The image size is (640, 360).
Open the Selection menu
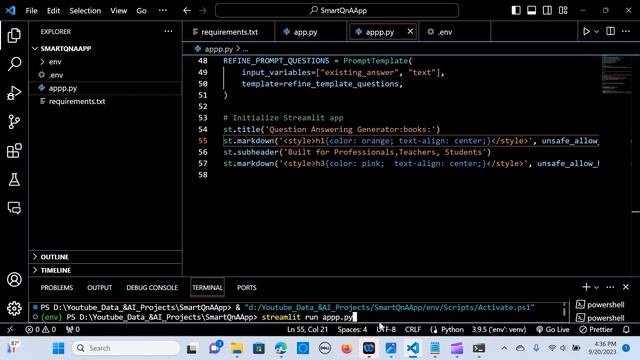85,11
